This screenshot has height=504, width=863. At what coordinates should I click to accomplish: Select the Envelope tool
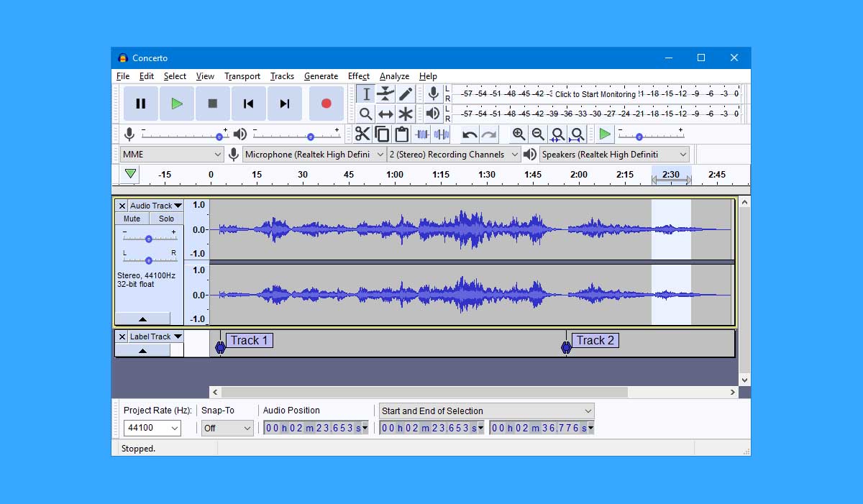pyautogui.click(x=386, y=94)
